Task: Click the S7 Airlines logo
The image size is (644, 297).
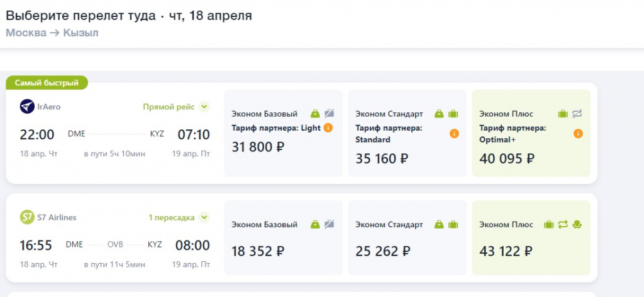Action: [x=27, y=217]
